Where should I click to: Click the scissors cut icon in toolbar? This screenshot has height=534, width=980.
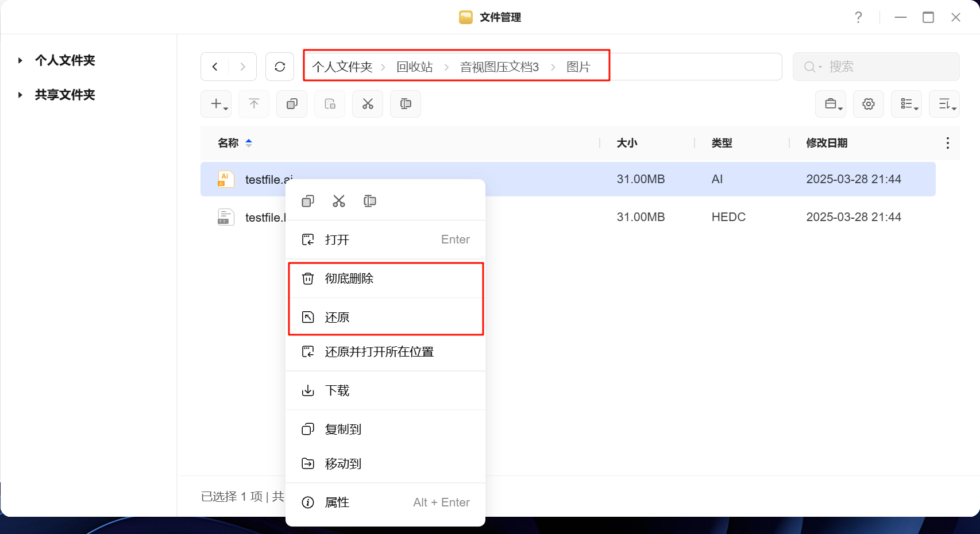(368, 104)
